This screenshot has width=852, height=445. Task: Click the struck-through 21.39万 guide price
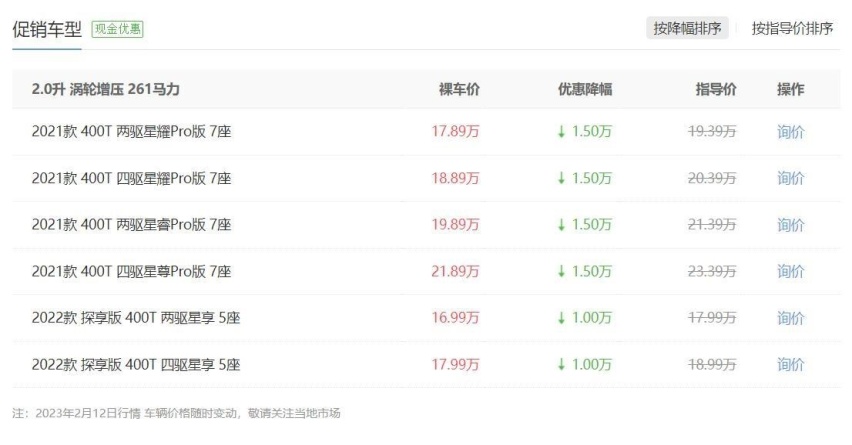[712, 224]
